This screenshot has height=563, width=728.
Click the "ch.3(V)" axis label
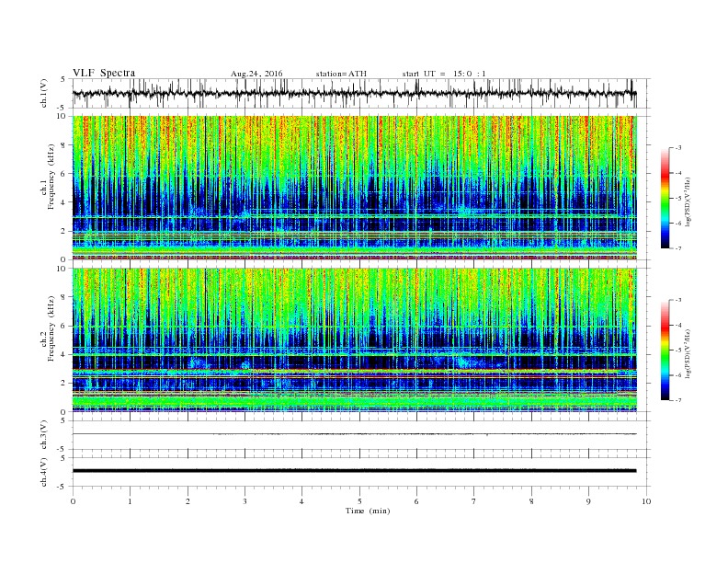tap(43, 435)
